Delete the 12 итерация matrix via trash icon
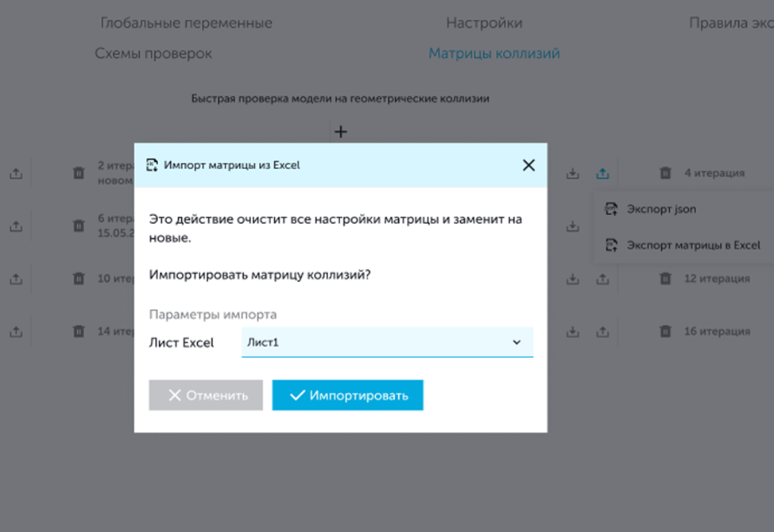774x532 pixels. pyautogui.click(x=666, y=279)
